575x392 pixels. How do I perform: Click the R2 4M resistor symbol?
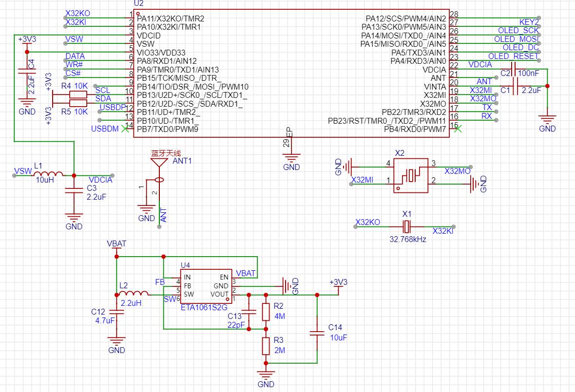click(x=266, y=312)
